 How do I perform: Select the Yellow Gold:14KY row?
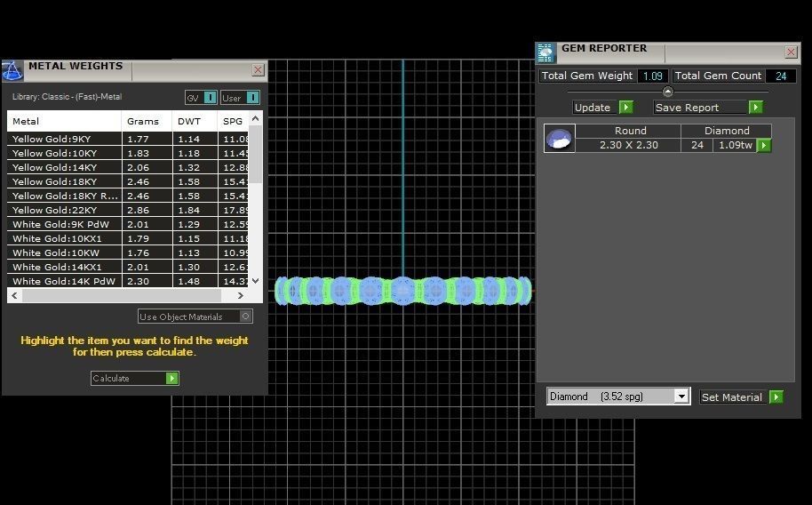tap(128, 167)
